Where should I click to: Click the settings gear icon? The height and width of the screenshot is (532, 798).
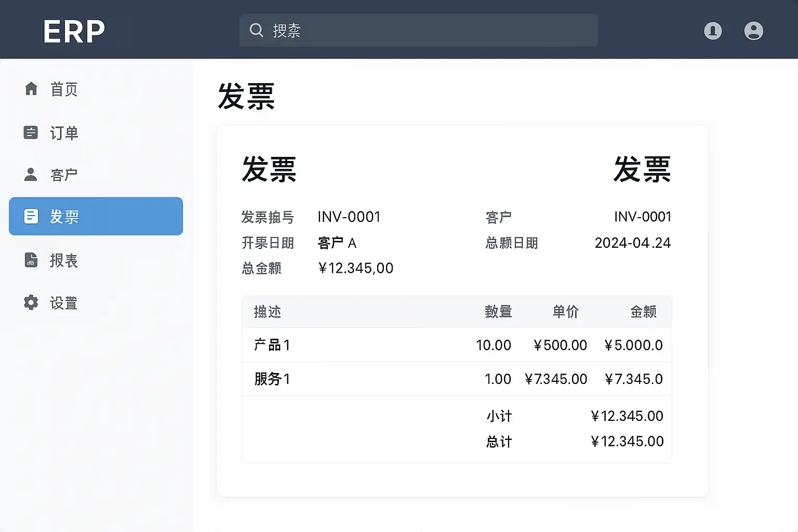(x=31, y=302)
